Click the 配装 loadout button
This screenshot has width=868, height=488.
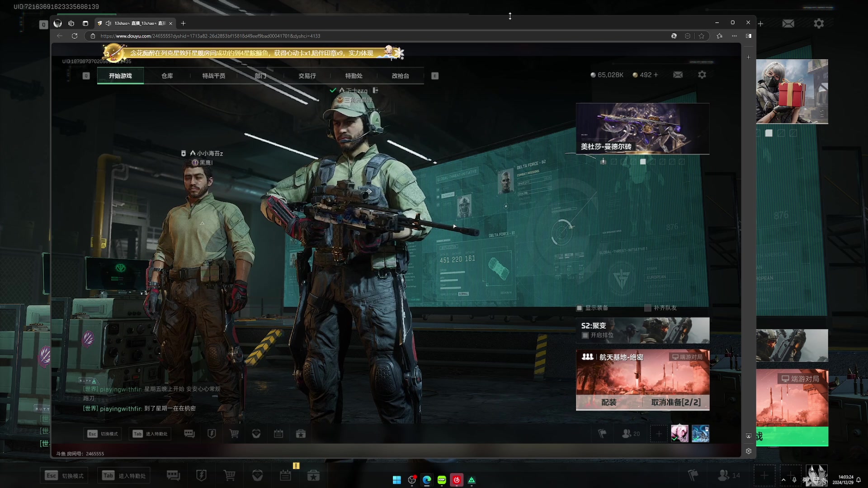pyautogui.click(x=609, y=402)
